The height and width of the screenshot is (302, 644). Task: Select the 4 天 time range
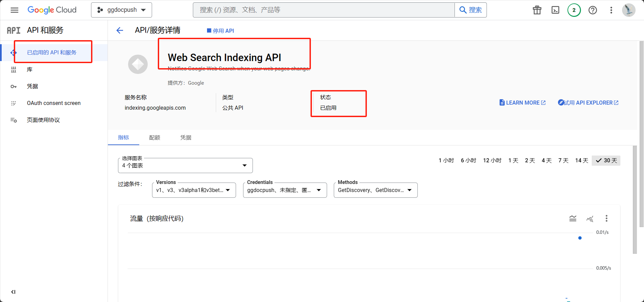tap(547, 161)
